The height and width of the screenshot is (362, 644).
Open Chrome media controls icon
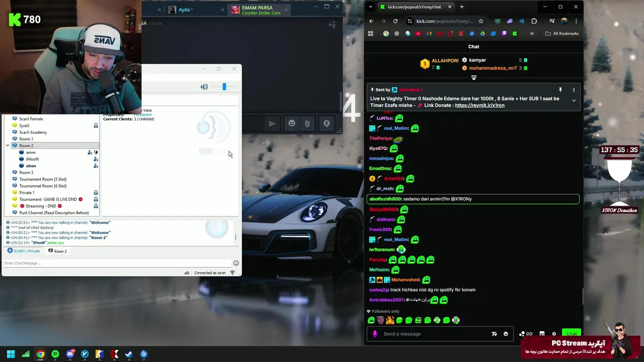[552, 21]
